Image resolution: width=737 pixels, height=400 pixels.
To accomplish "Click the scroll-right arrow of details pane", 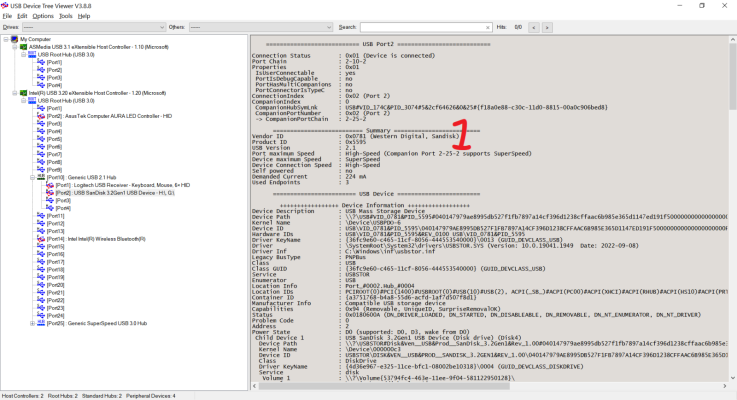I will click(x=724, y=386).
